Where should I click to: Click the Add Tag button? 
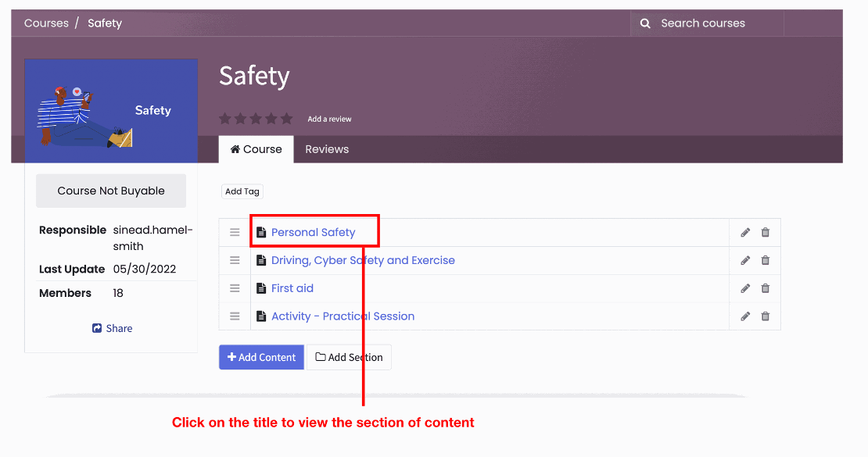242,191
